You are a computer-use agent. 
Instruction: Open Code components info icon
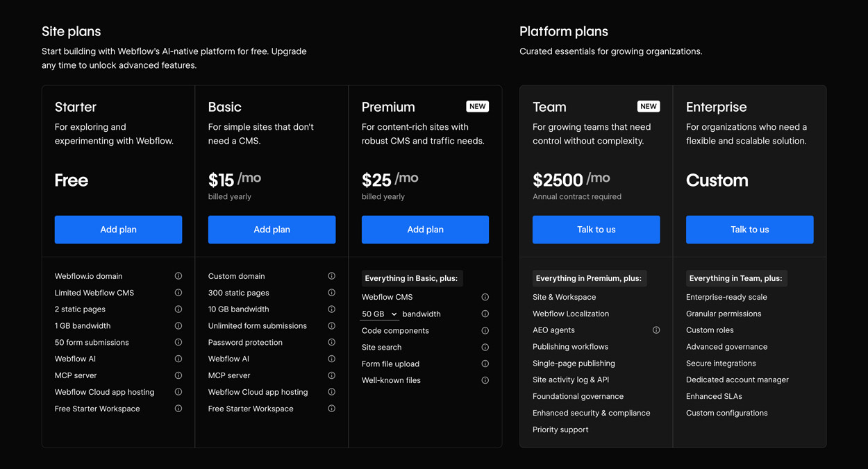485,331
